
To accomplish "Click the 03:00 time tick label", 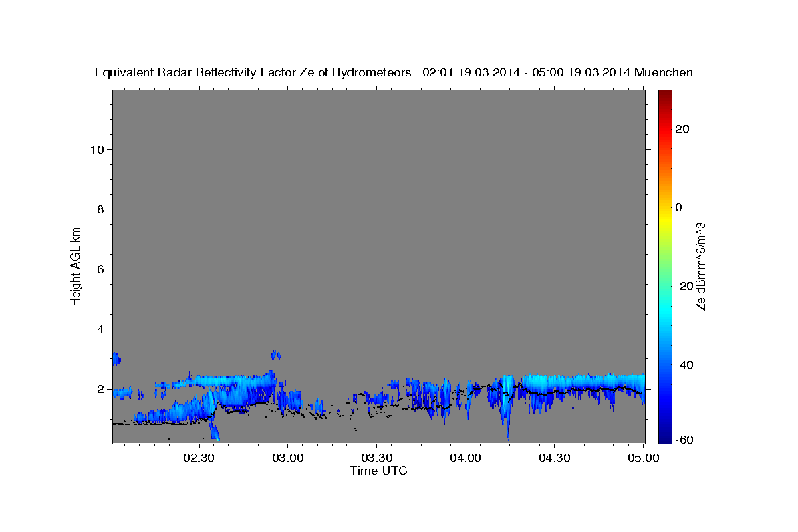I will [x=288, y=458].
